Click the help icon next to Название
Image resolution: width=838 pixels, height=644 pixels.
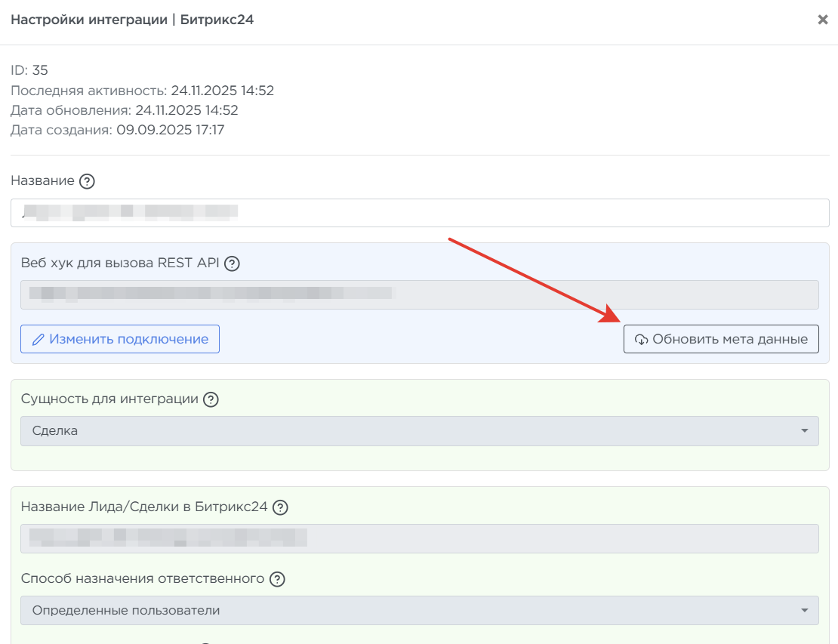(x=87, y=181)
